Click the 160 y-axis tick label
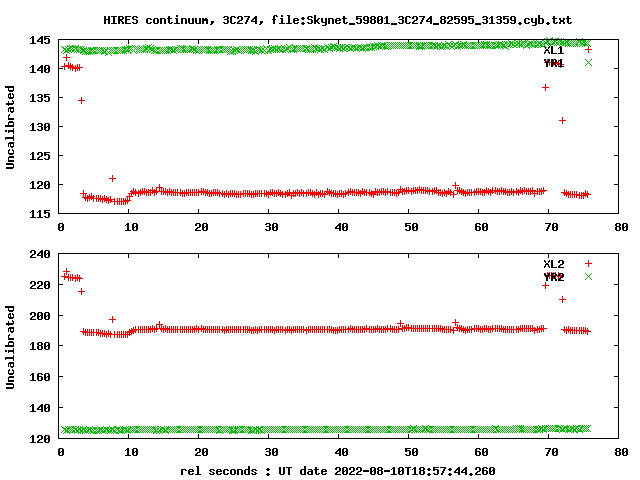This screenshot has height=480, width=640. tap(40, 378)
